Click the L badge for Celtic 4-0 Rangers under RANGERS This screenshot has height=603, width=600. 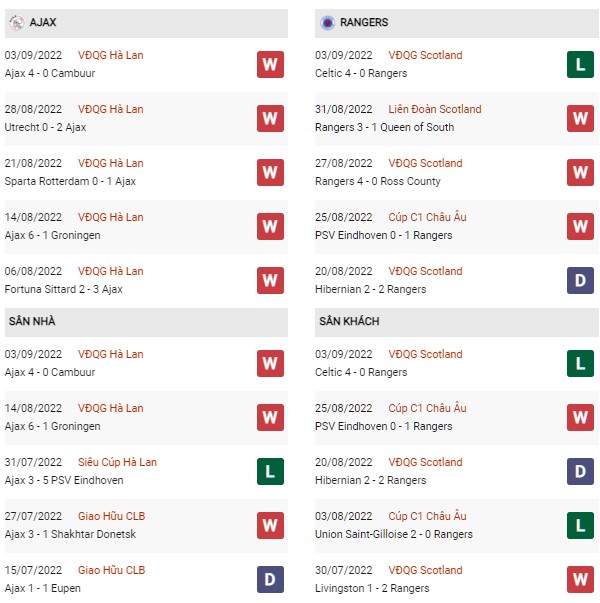(580, 64)
